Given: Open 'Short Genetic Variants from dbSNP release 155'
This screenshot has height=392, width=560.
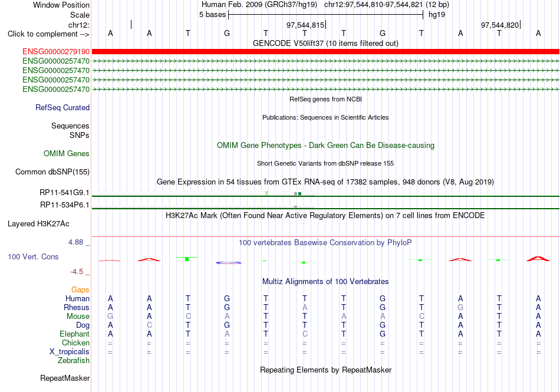Looking at the screenshot, I should pyautogui.click(x=325, y=163).
